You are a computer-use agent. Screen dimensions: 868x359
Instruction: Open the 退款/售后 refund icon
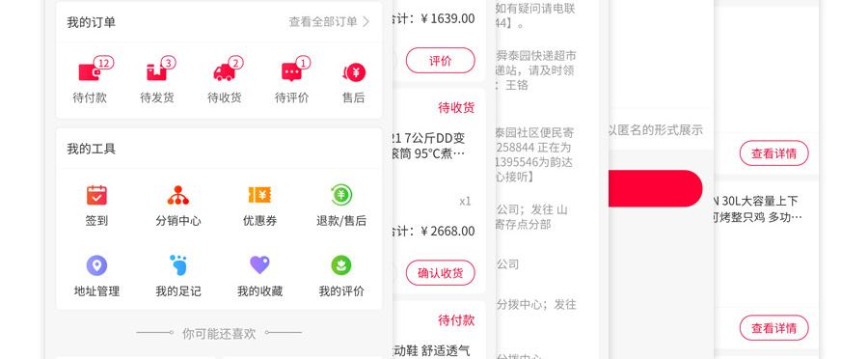(341, 195)
